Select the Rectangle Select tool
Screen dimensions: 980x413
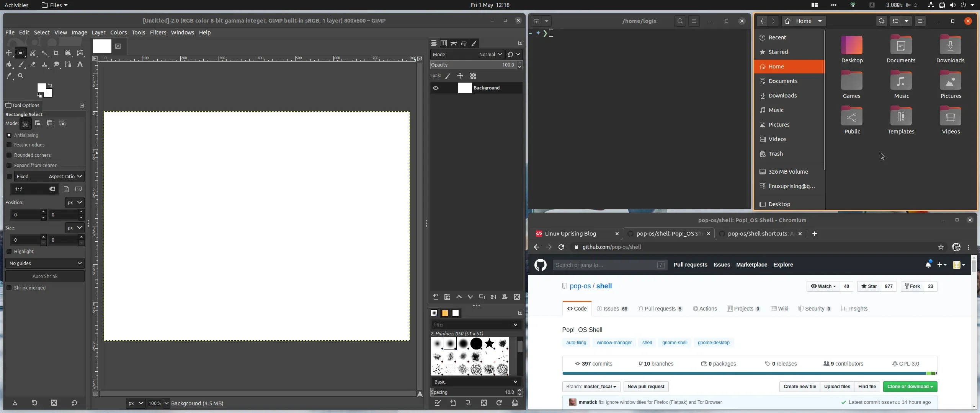[x=21, y=53]
